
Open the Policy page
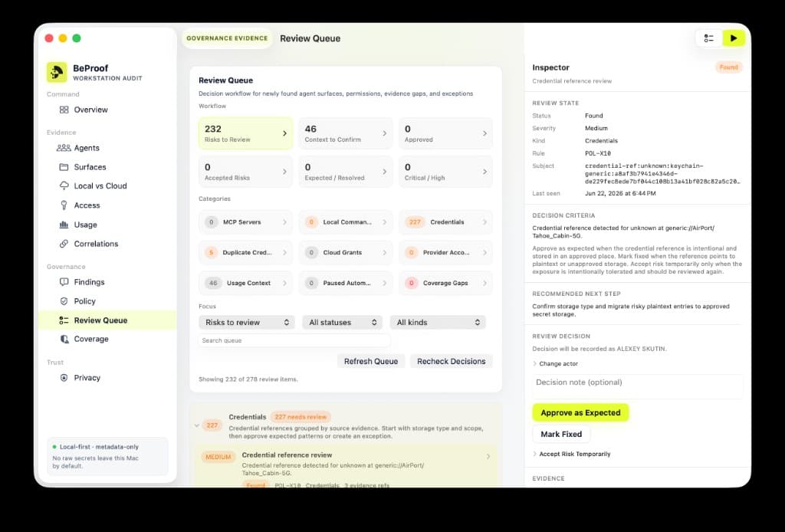coord(84,300)
